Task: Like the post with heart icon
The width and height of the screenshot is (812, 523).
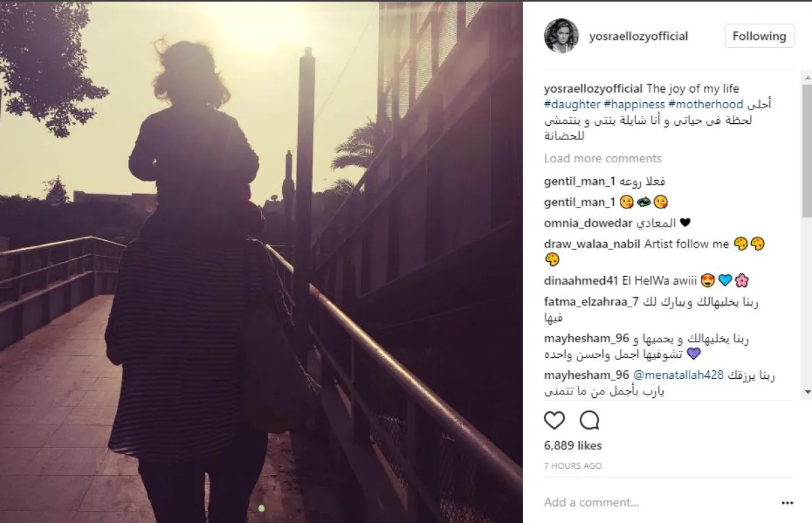Action: (554, 420)
